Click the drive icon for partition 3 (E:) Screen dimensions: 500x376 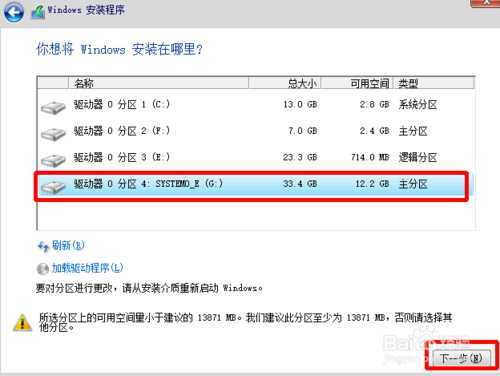[x=53, y=160]
